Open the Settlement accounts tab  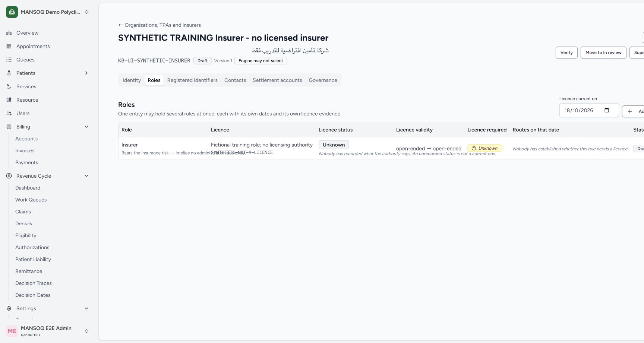click(x=277, y=80)
